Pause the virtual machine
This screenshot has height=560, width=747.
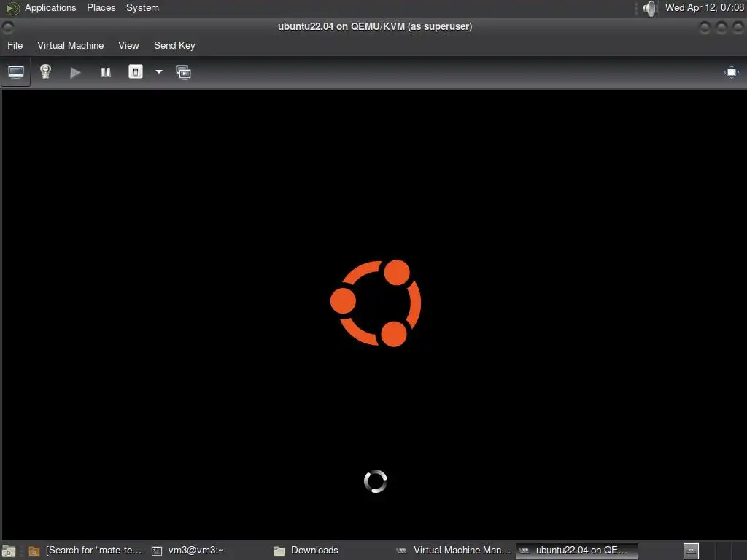coord(105,72)
